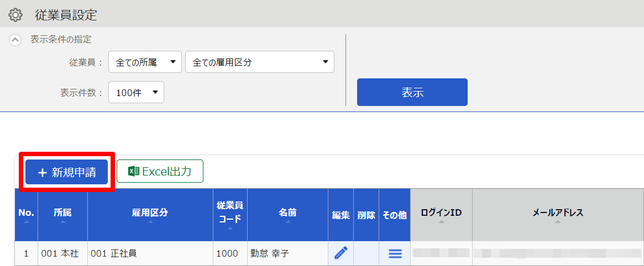
Task: Sort by the 雇用区分 column header
Action: [x=150, y=215]
